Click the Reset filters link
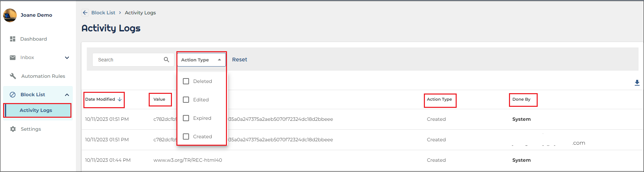Image resolution: width=644 pixels, height=172 pixels. click(x=240, y=59)
